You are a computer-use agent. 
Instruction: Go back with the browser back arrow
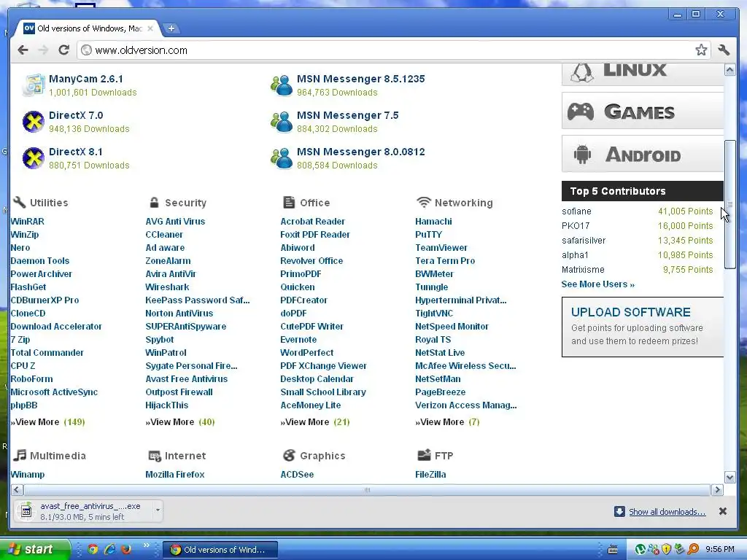23,50
